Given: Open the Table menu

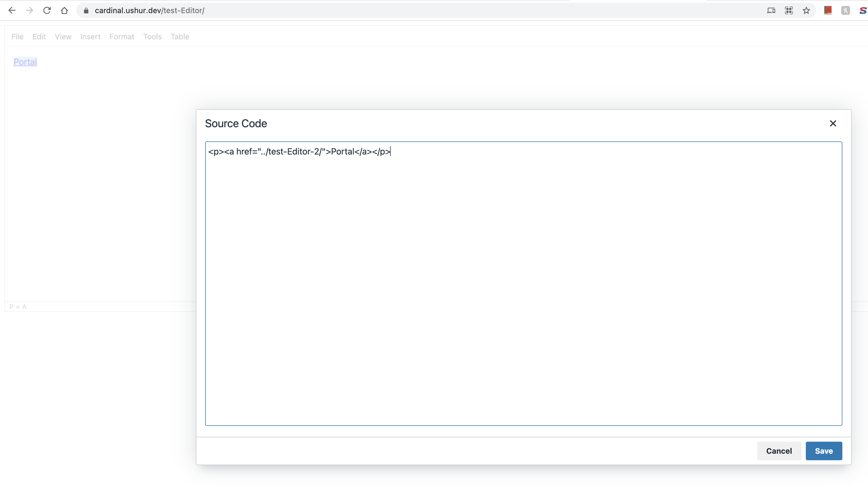Looking at the screenshot, I should pyautogui.click(x=180, y=36).
